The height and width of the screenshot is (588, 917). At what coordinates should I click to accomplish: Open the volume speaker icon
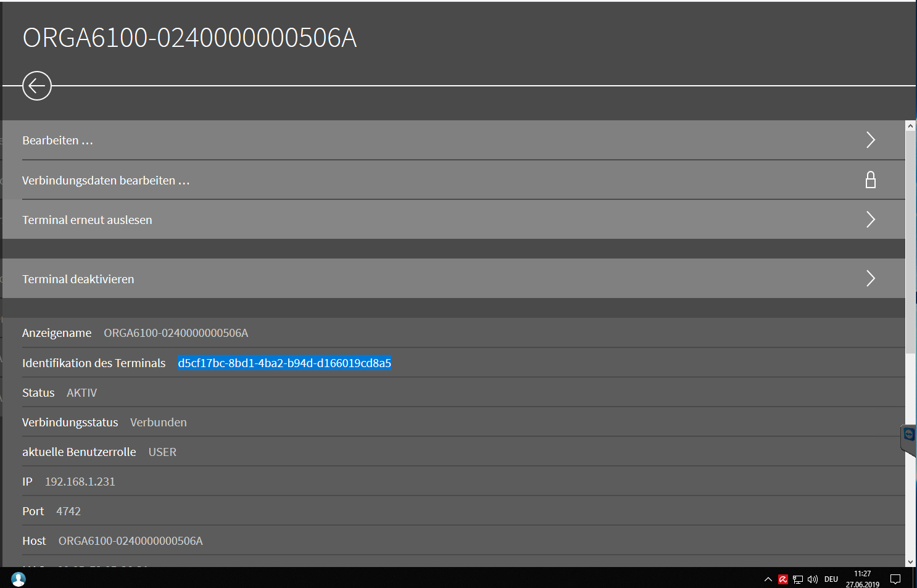click(x=813, y=579)
